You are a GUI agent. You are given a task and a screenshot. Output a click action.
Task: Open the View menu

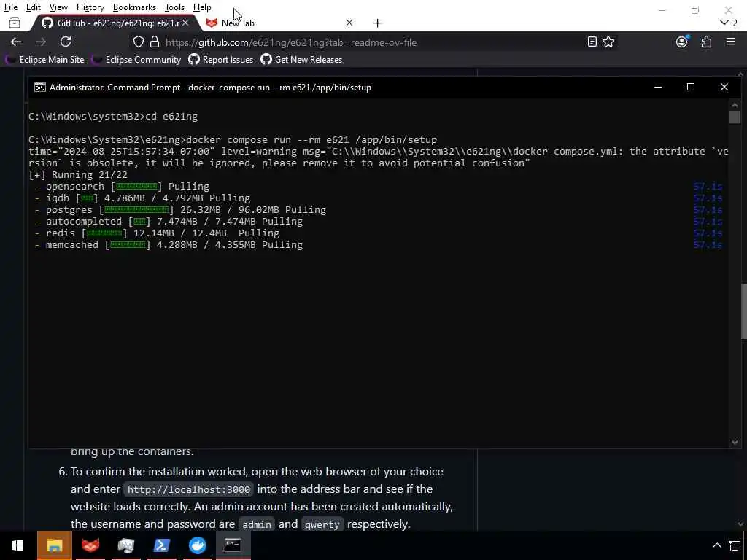pyautogui.click(x=58, y=7)
